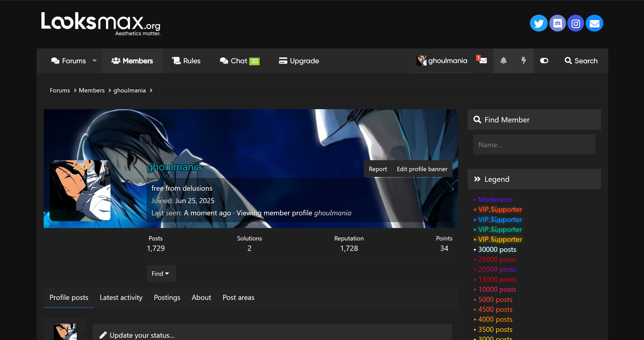Open the email contact icon
The image size is (644, 340).
594,23
